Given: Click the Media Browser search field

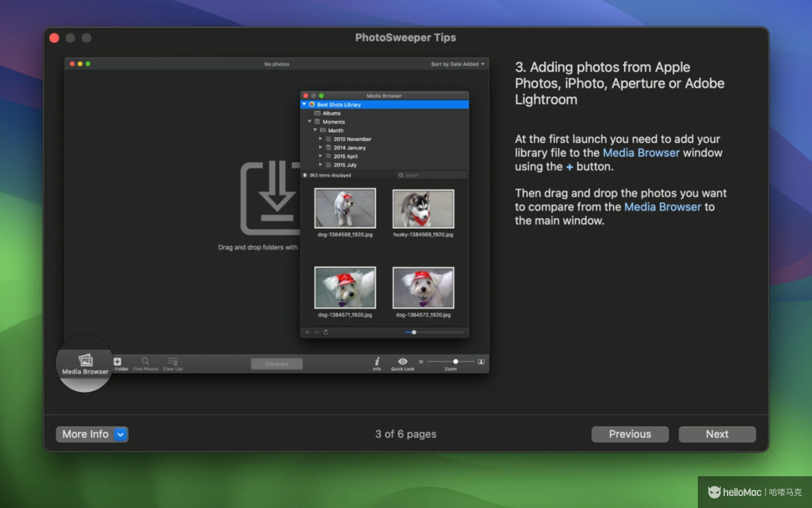Looking at the screenshot, I should [x=431, y=175].
